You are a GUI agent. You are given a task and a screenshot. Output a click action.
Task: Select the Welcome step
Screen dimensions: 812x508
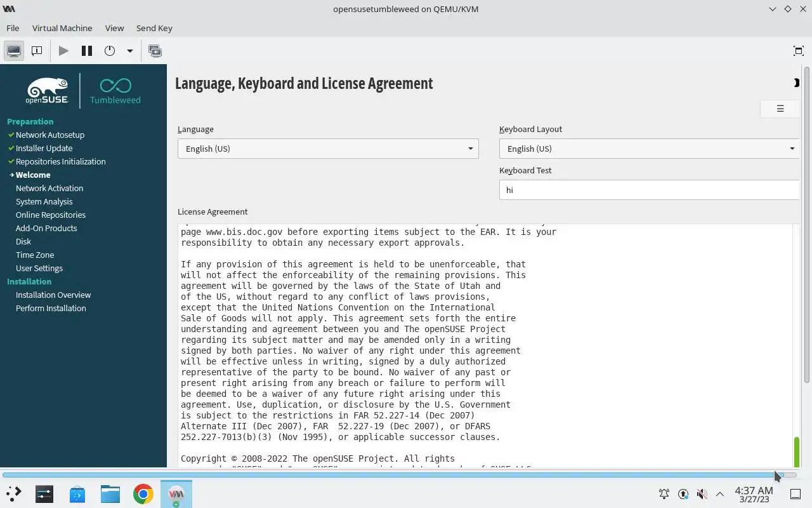pos(33,175)
